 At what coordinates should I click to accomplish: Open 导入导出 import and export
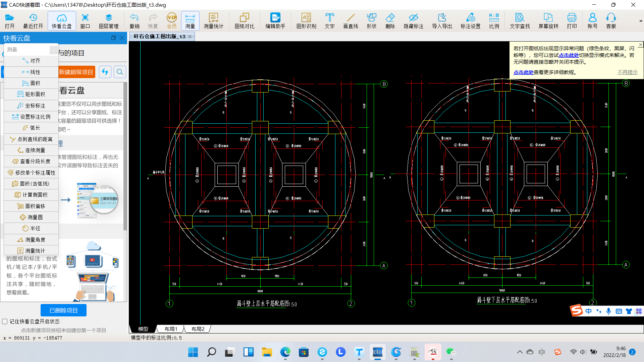[442, 21]
